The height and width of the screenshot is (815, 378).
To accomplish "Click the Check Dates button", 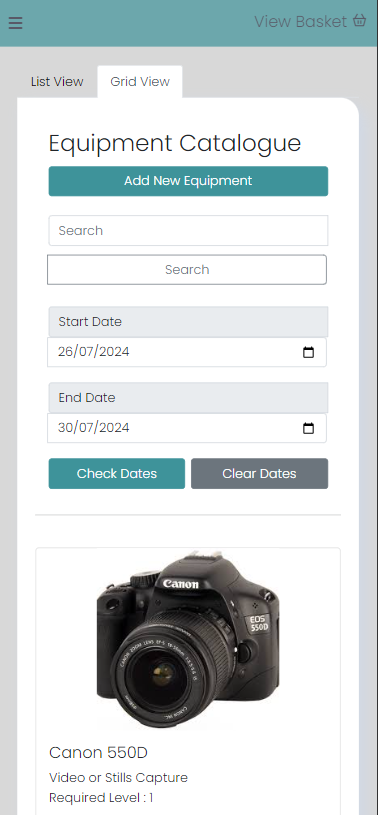I will tap(117, 474).
